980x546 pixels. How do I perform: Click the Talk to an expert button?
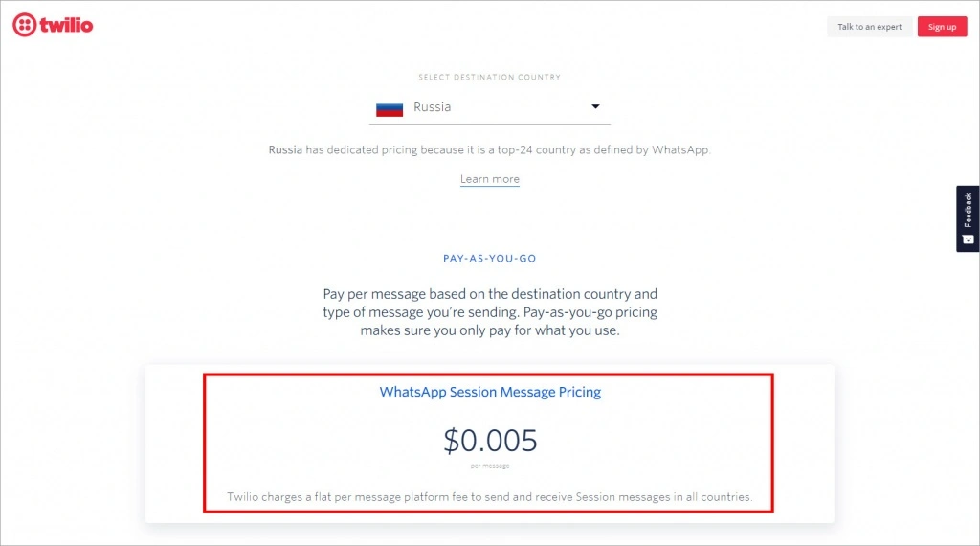click(x=869, y=27)
